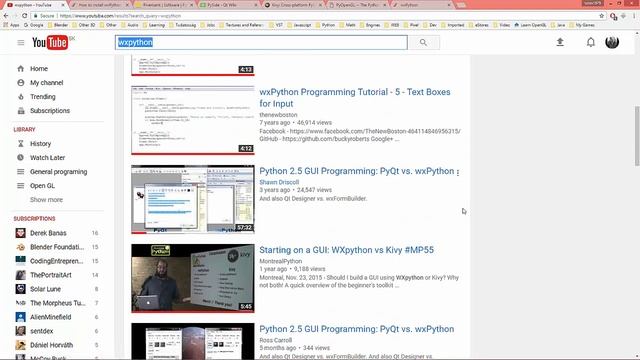Open the notifications bell

coord(591,42)
